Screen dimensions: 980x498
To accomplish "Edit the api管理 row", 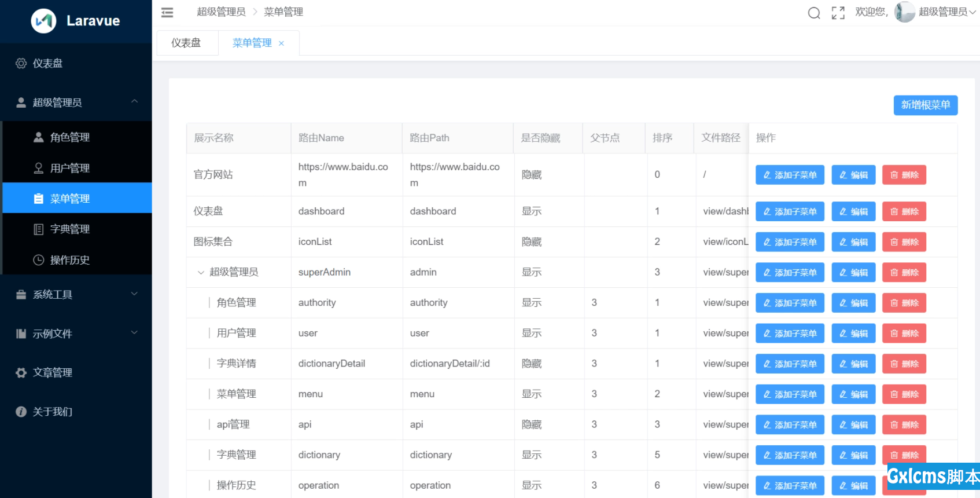I will pyautogui.click(x=853, y=424).
